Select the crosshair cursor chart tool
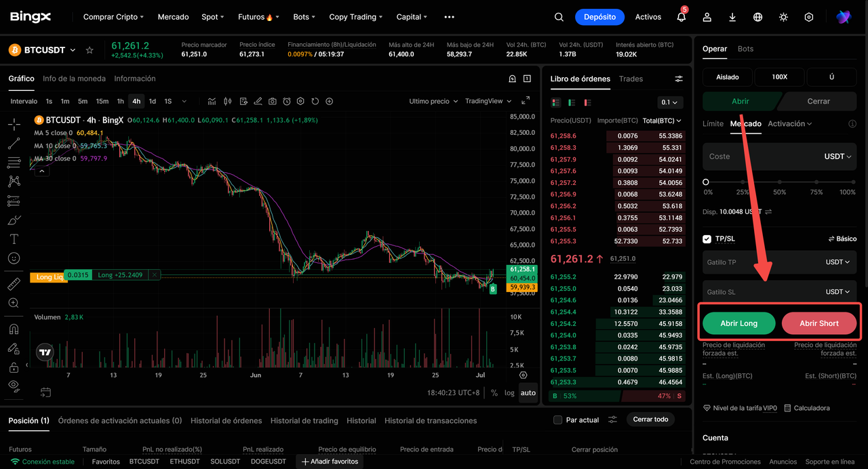The image size is (868, 469). click(14, 124)
